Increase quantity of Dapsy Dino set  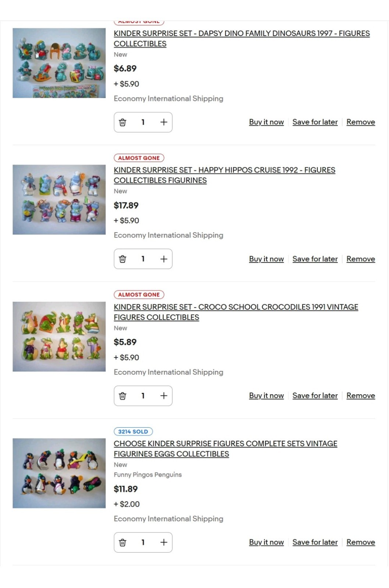164,122
